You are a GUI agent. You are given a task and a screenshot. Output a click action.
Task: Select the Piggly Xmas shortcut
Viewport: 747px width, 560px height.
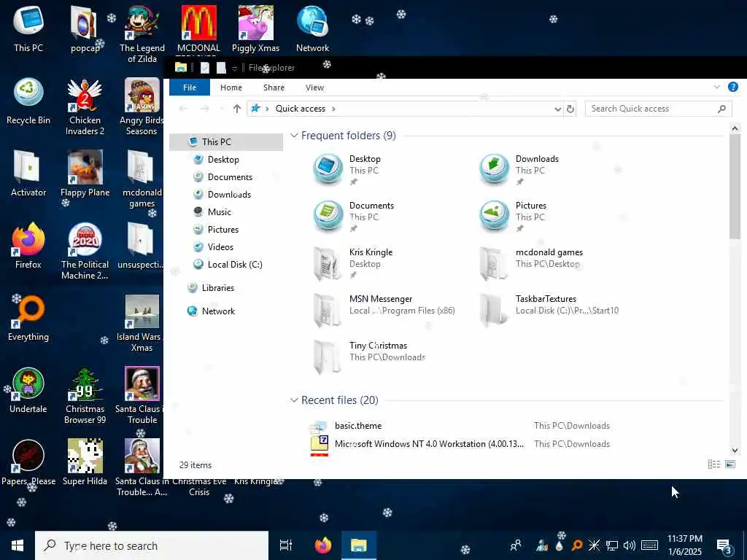click(x=256, y=29)
